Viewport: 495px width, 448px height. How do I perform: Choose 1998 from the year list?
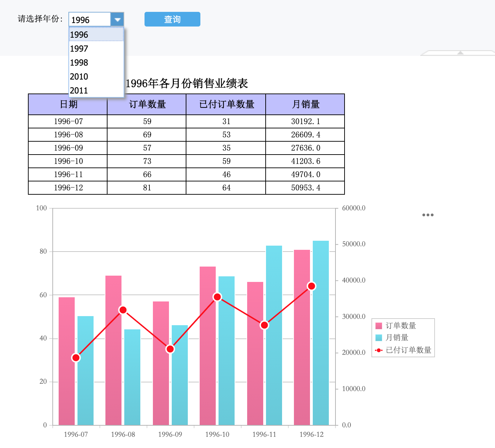tap(96, 62)
